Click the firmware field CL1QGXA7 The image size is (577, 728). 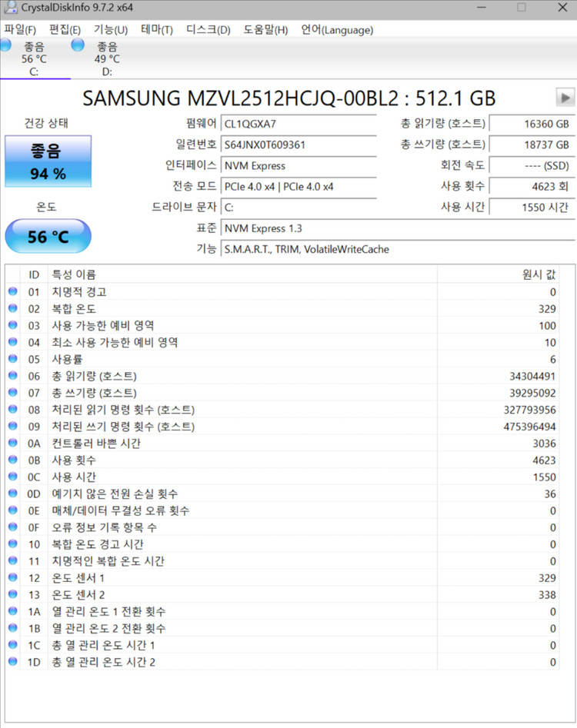pos(299,124)
